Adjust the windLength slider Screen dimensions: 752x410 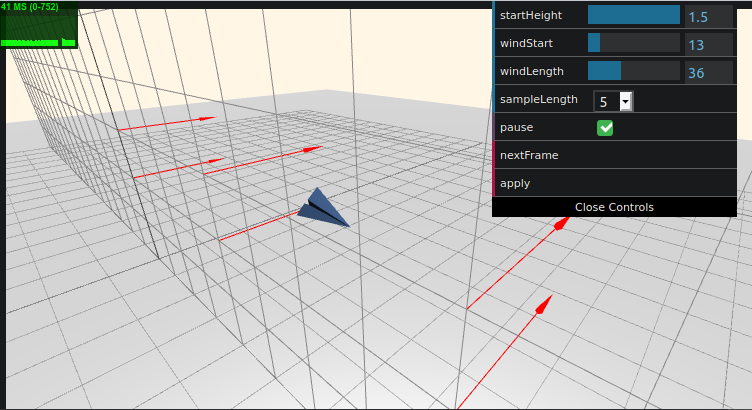[634, 71]
